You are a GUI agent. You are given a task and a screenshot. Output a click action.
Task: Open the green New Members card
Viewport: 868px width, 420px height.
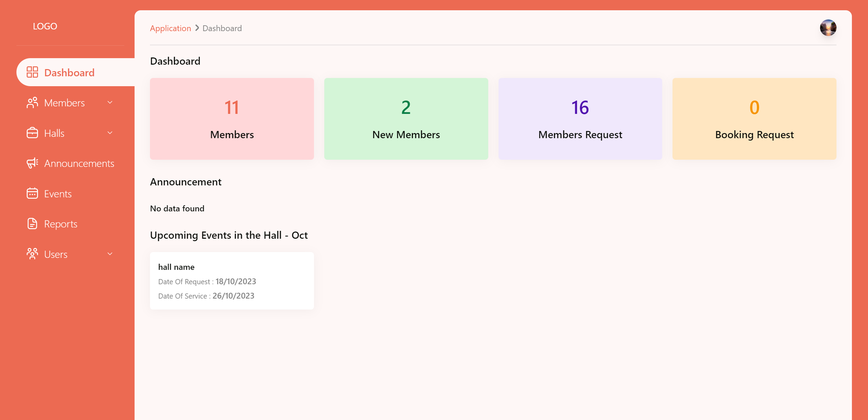[406, 119]
